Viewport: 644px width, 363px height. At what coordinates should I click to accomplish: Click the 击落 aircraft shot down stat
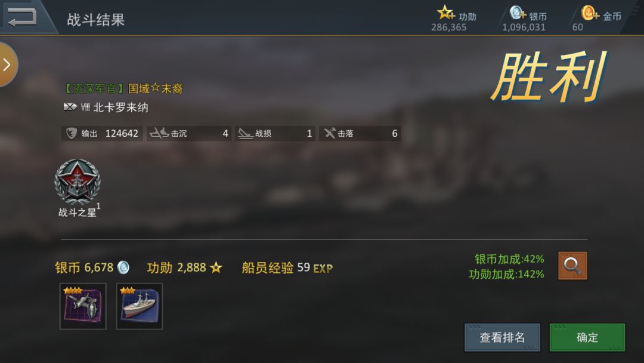360,134
